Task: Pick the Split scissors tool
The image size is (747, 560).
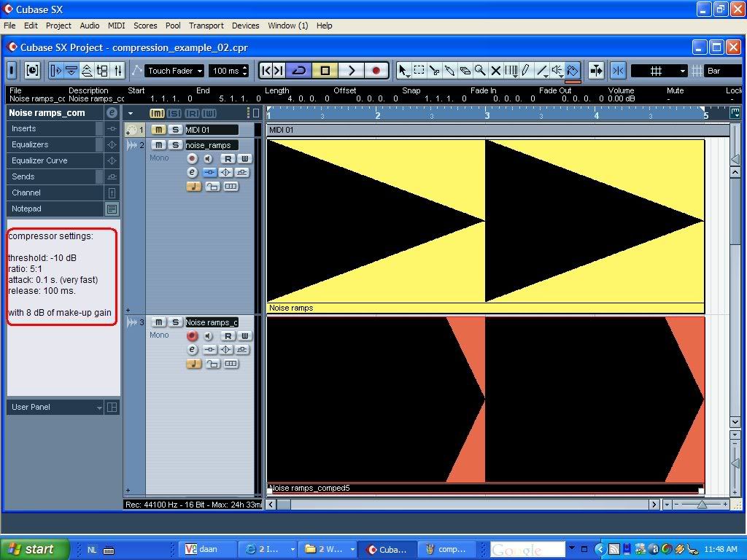Action: pos(434,71)
